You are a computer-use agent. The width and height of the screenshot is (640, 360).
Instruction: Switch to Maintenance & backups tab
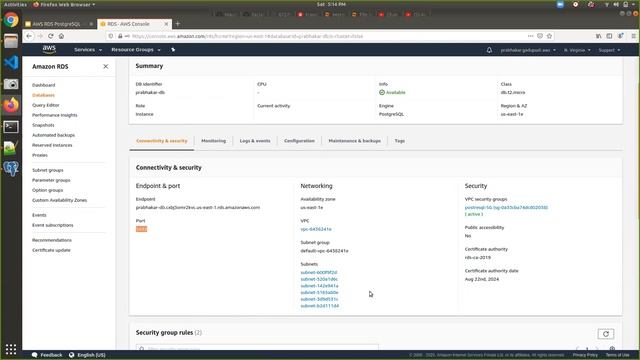point(354,141)
